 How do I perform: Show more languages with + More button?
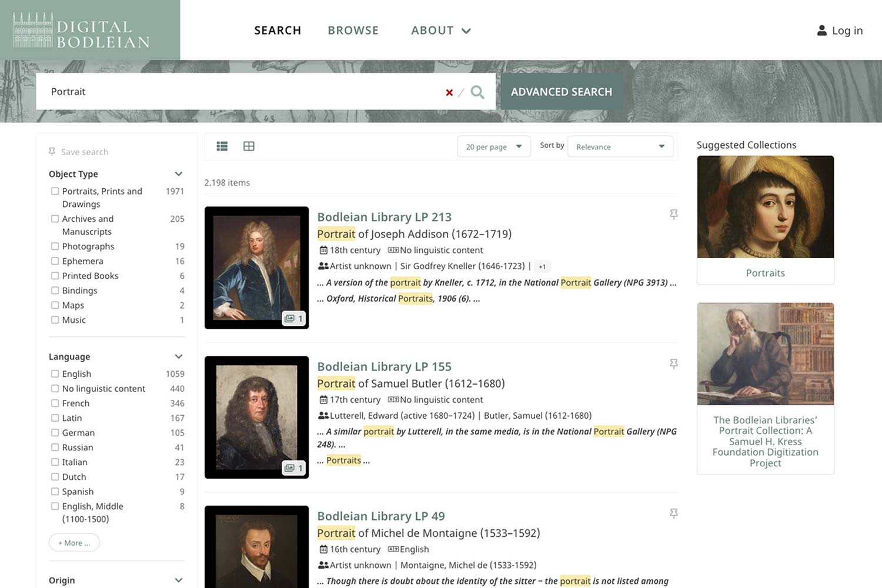tap(74, 543)
